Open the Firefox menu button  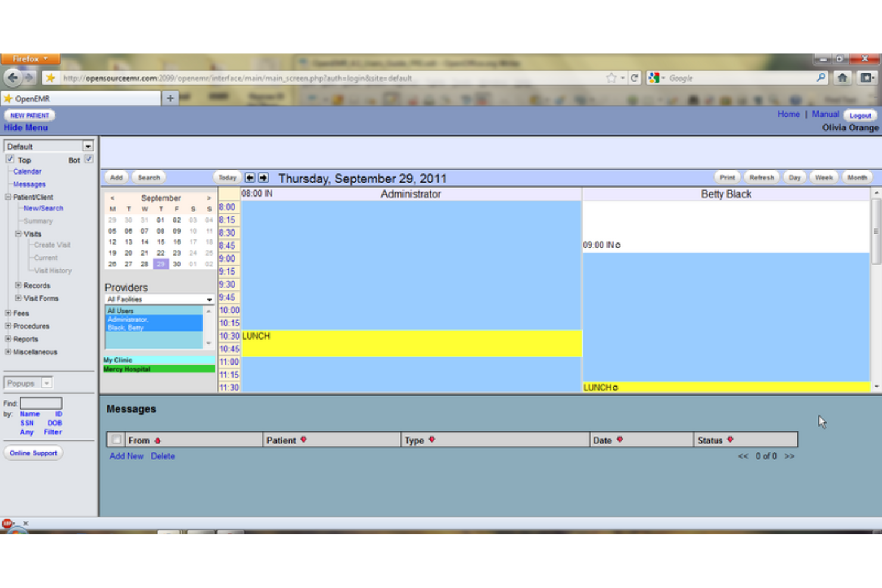(29, 59)
